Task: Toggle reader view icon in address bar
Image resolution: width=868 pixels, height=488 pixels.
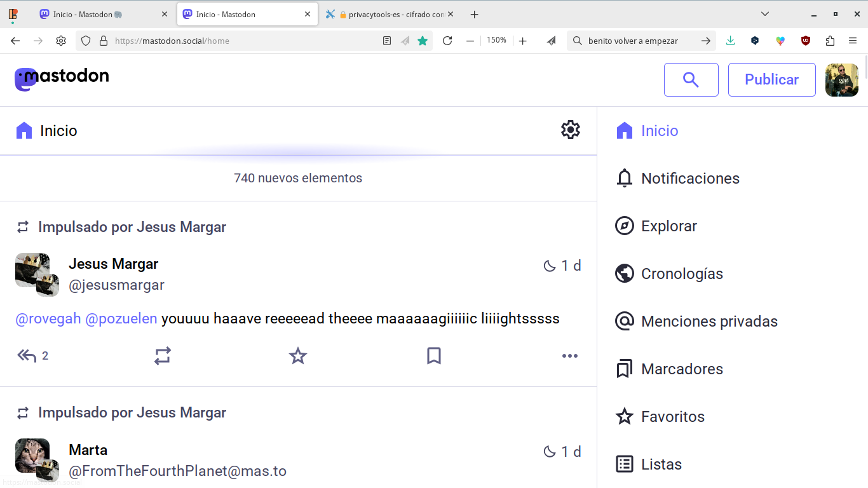Action: point(387,41)
